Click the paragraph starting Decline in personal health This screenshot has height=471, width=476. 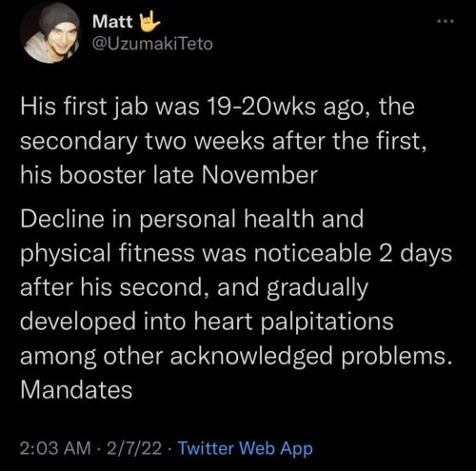coord(236,304)
